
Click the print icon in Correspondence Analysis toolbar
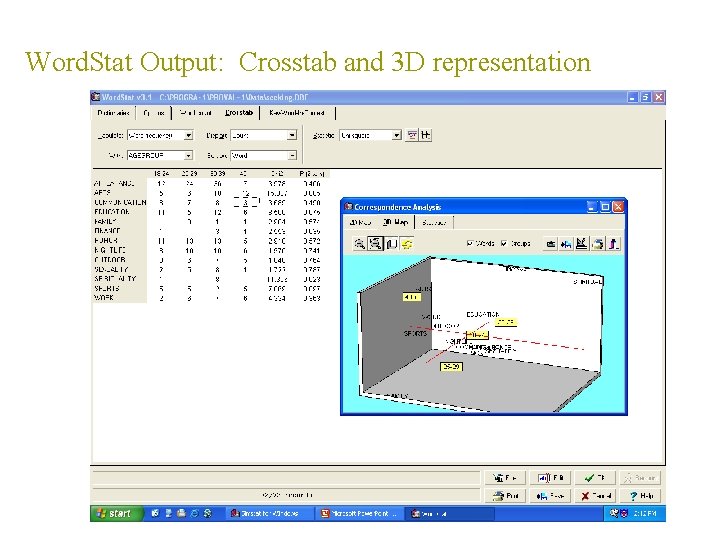click(x=597, y=243)
